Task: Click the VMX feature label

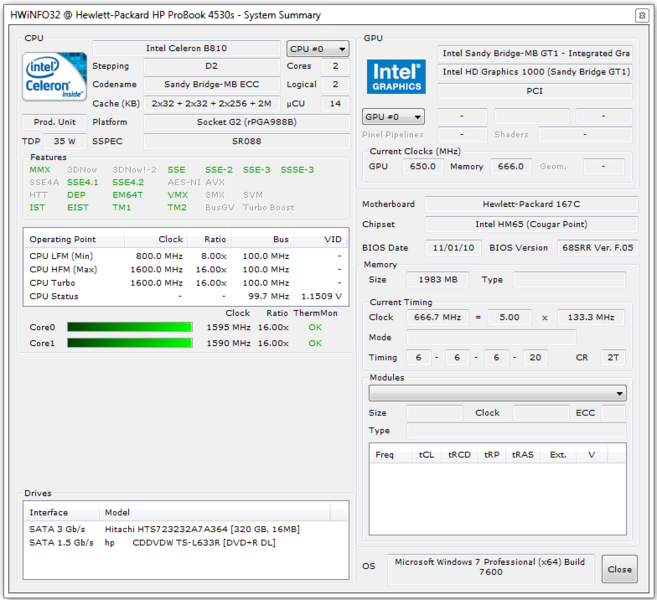Action: click(178, 195)
